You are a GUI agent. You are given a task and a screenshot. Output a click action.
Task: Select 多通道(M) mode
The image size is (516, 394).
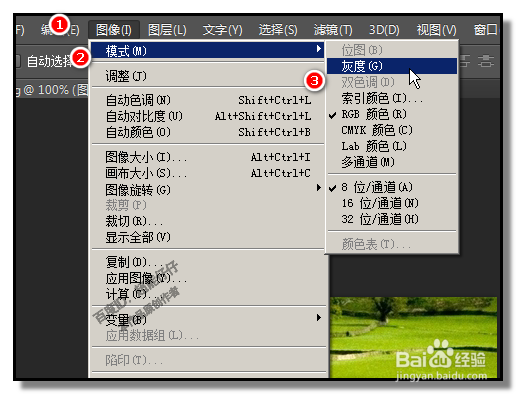click(x=392, y=162)
